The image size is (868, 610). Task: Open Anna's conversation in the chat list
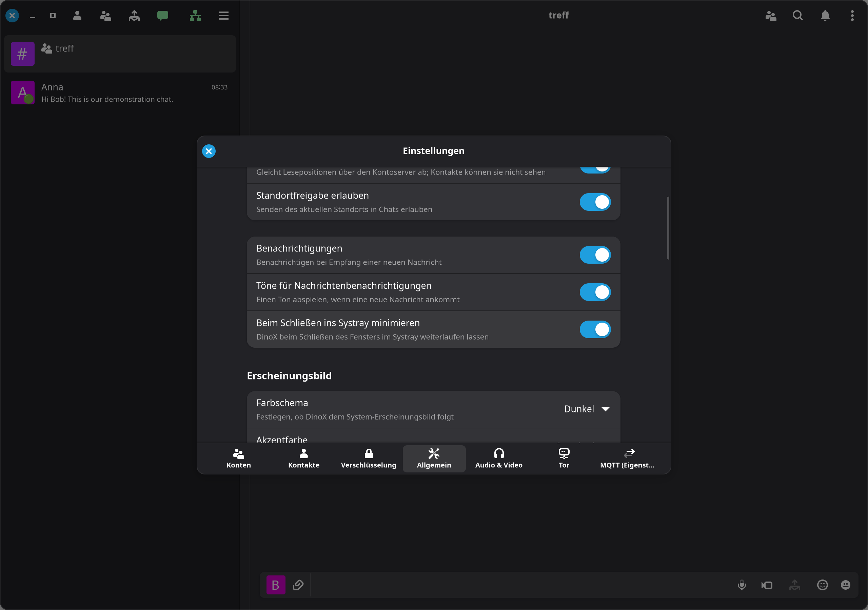point(120,93)
